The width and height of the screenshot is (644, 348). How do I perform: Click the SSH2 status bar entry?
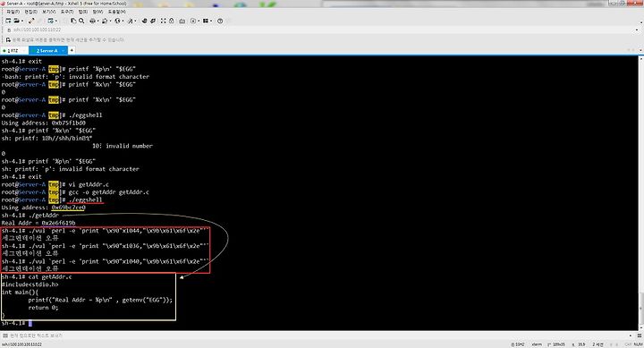(518, 344)
